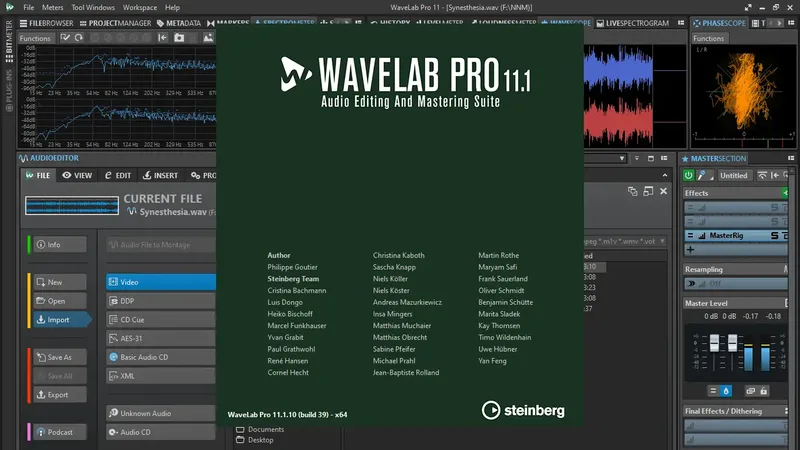Click the Save As button
The image size is (800, 450).
click(x=59, y=357)
